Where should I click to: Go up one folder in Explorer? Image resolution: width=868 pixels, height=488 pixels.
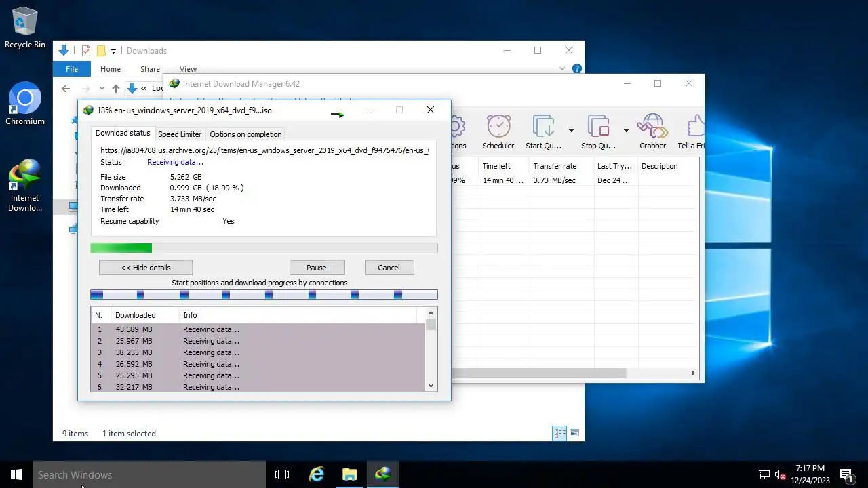116,88
